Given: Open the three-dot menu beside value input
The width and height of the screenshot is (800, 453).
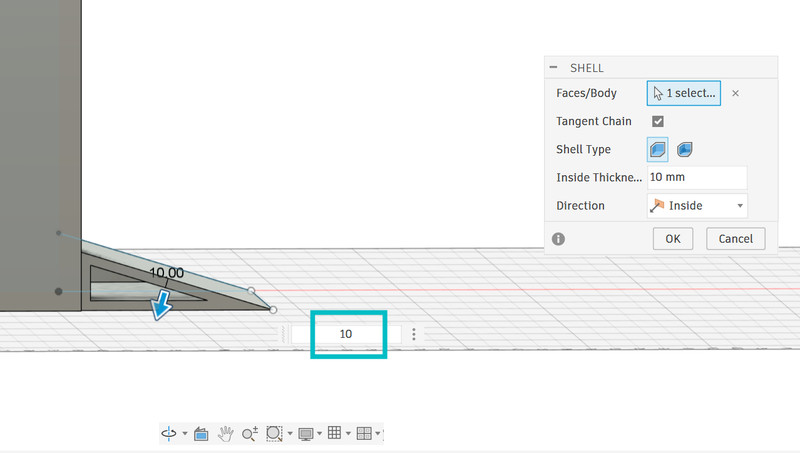Looking at the screenshot, I should coord(414,334).
